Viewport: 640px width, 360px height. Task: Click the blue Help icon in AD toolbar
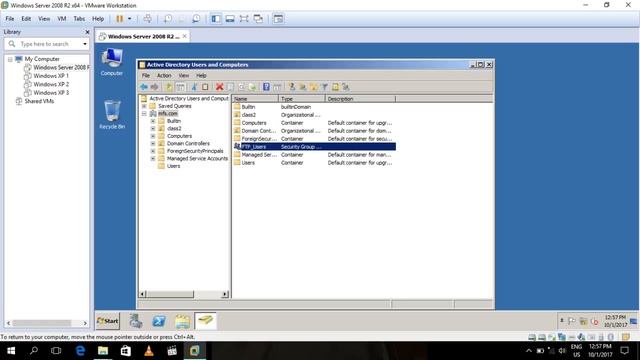(x=266, y=87)
